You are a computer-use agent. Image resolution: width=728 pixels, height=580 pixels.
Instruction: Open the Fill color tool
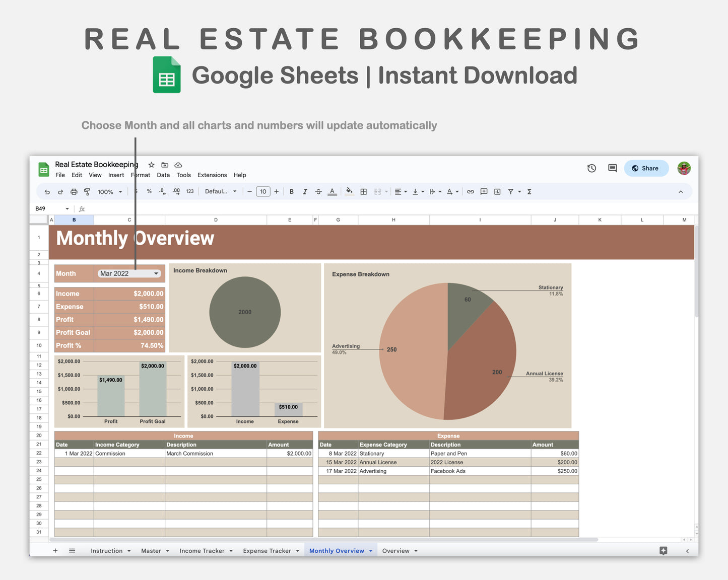tap(349, 191)
